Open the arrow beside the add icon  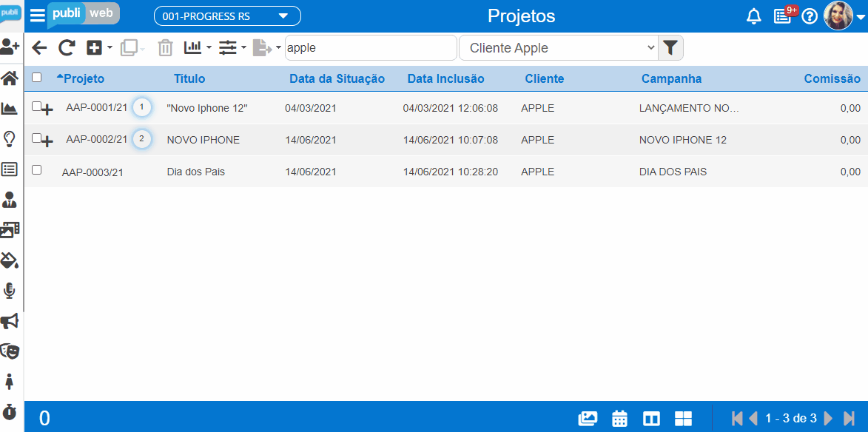click(x=110, y=48)
